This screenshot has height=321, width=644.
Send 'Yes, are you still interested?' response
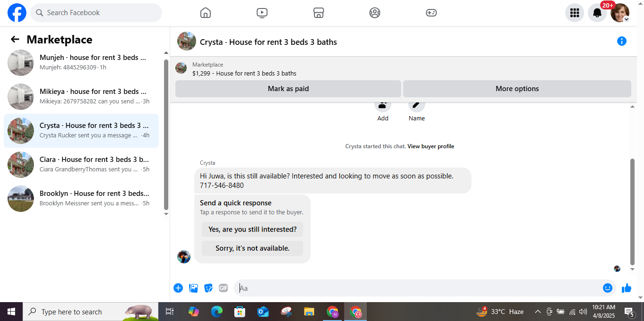point(252,229)
